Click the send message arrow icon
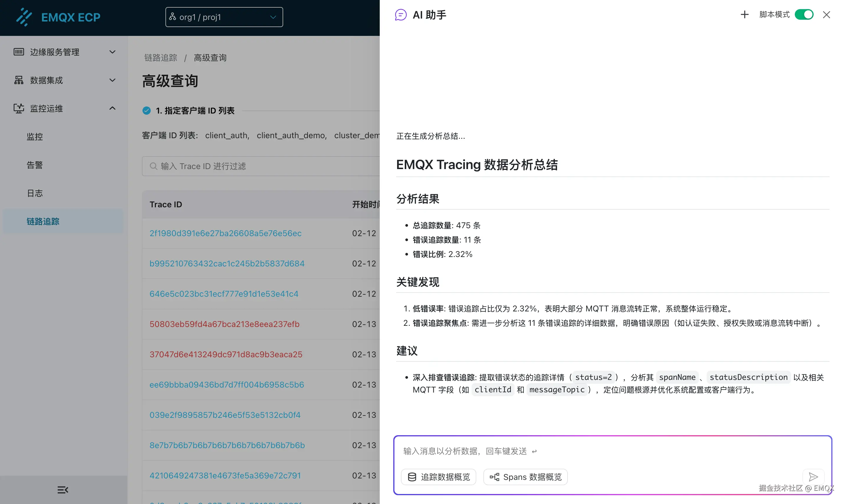846x504 pixels. (813, 477)
